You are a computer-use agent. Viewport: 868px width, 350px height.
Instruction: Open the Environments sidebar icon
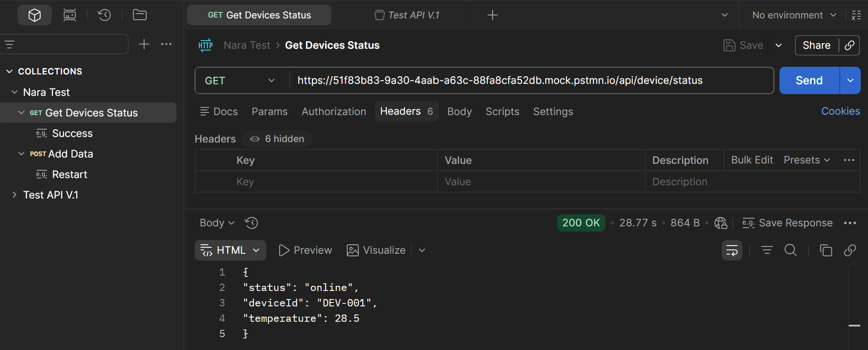70,15
